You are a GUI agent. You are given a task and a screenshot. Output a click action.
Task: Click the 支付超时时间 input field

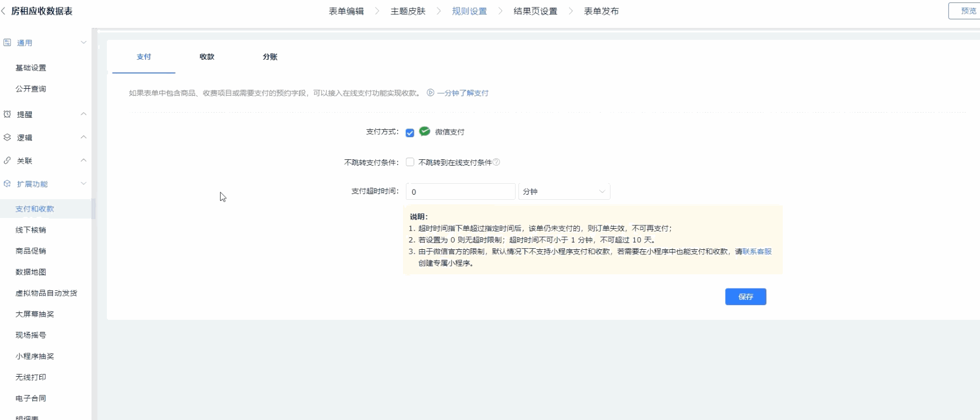tap(460, 192)
